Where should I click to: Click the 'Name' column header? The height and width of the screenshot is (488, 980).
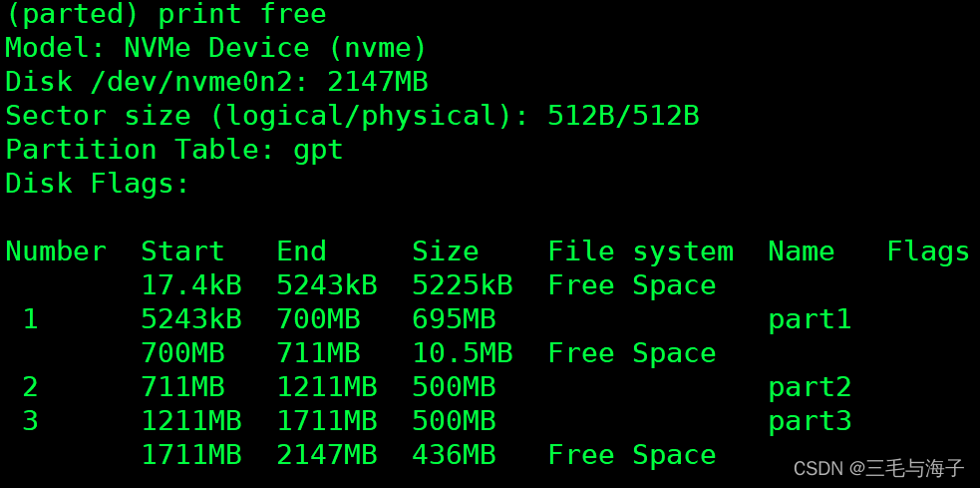click(x=802, y=251)
